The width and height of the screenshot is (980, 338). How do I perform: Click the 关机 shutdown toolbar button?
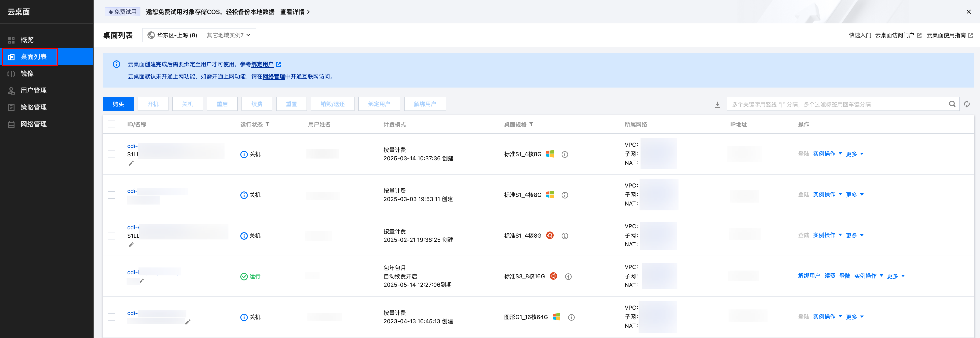(188, 104)
